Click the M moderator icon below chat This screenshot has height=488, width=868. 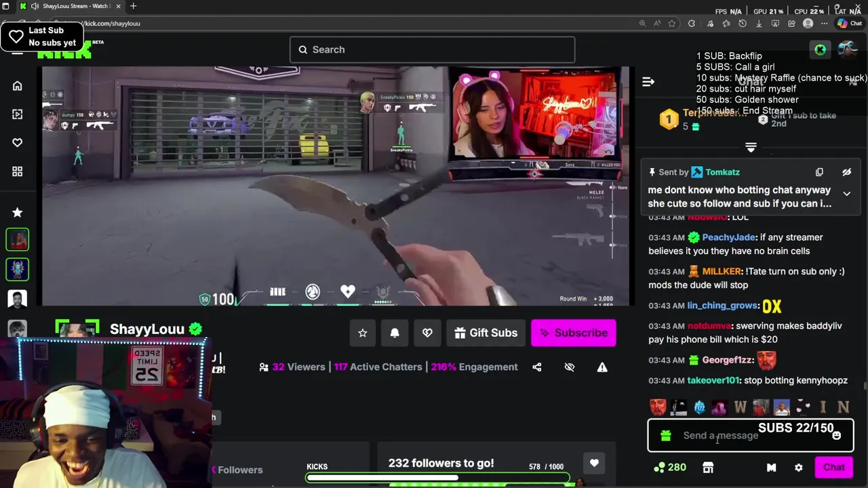[x=771, y=468]
